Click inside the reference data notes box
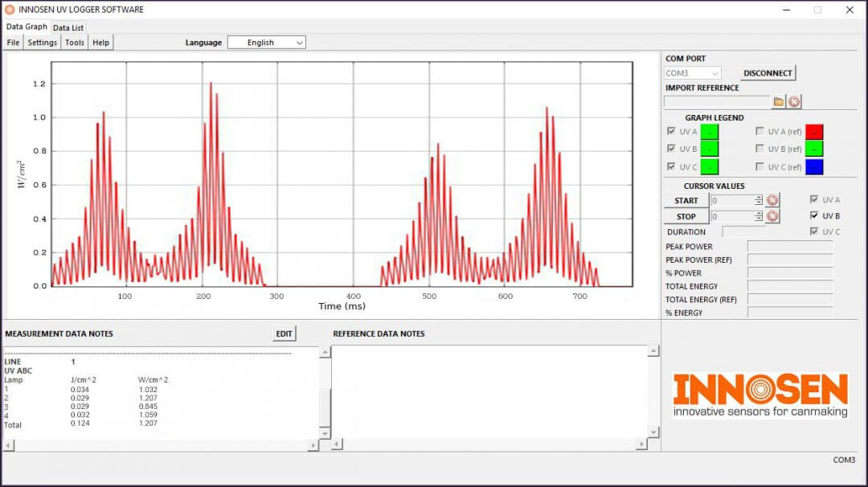This screenshot has height=487, width=868. click(x=489, y=392)
